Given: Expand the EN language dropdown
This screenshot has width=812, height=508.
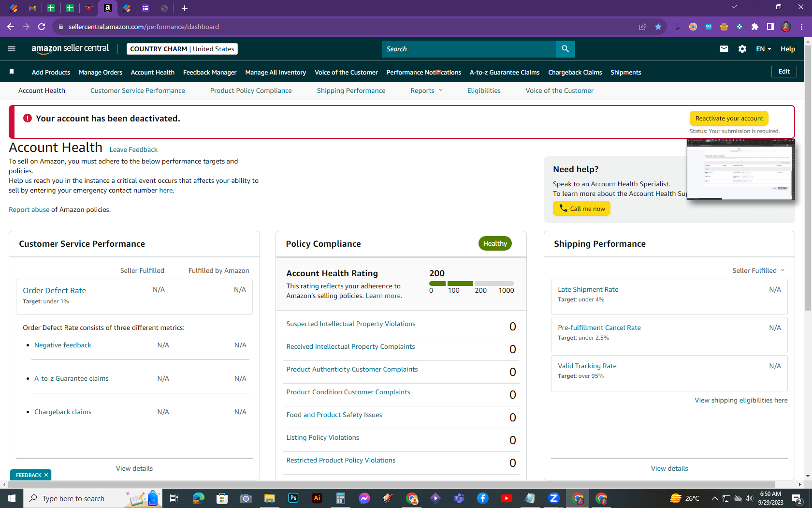Looking at the screenshot, I should coord(764,49).
